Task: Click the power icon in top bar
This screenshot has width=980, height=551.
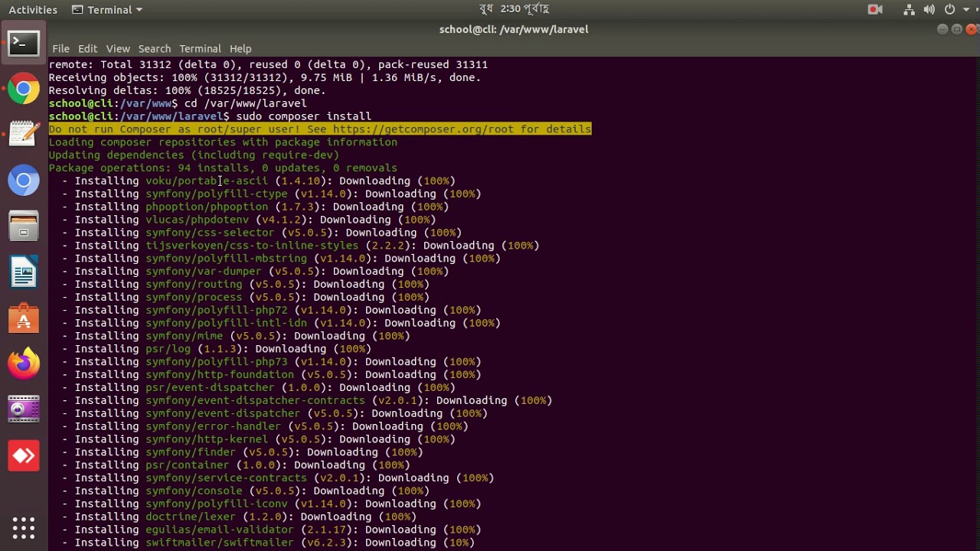Action: coord(949,9)
